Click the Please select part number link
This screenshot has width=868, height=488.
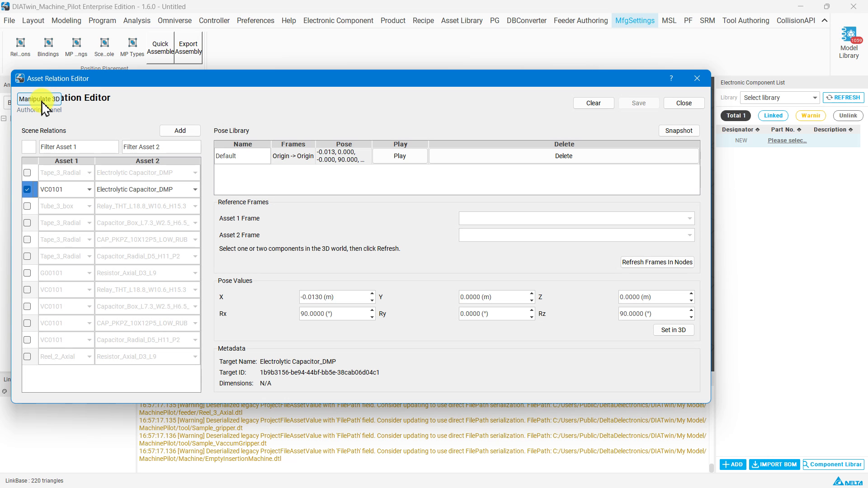(x=787, y=141)
